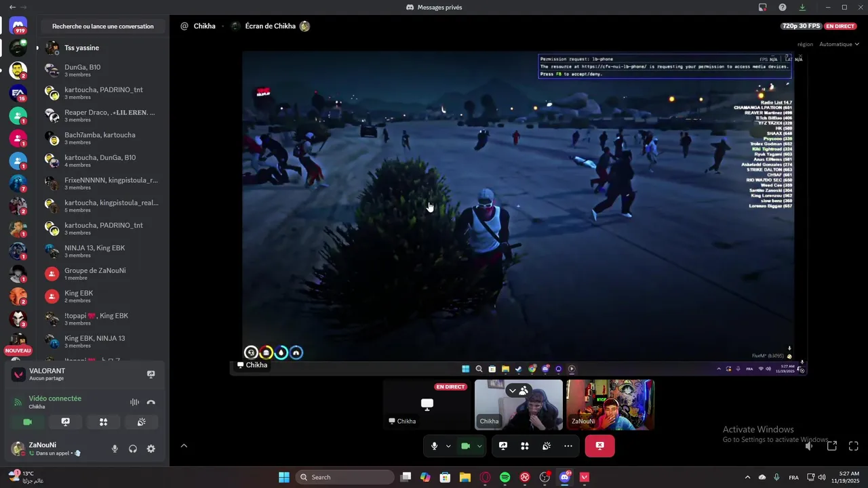
Task: Open Valorant from taskbar
Action: (x=585, y=477)
